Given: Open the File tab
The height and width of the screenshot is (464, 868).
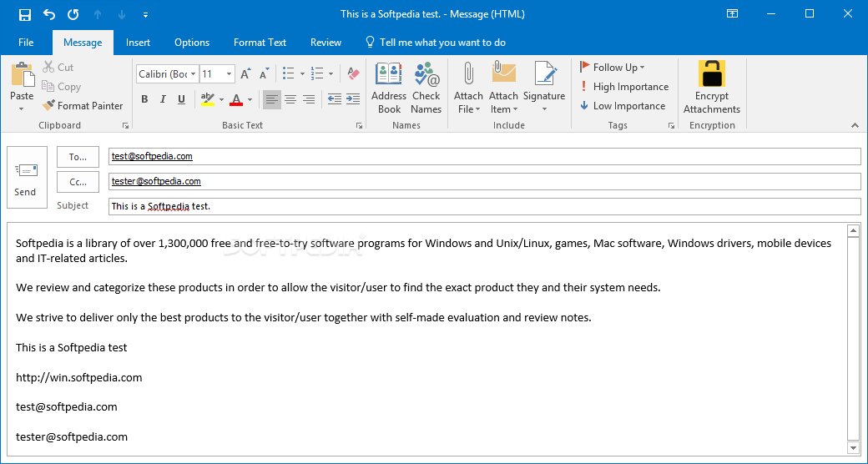Looking at the screenshot, I should pos(26,43).
